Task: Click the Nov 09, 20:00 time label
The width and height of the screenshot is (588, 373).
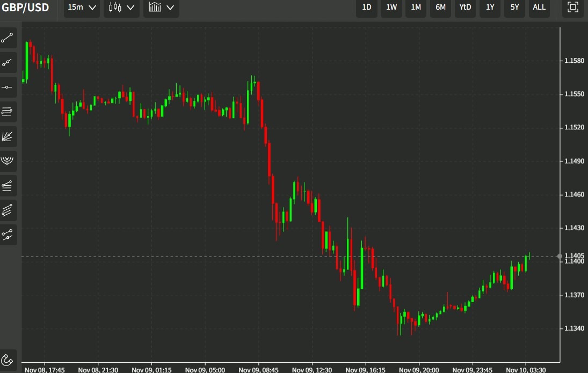Action: [419, 370]
